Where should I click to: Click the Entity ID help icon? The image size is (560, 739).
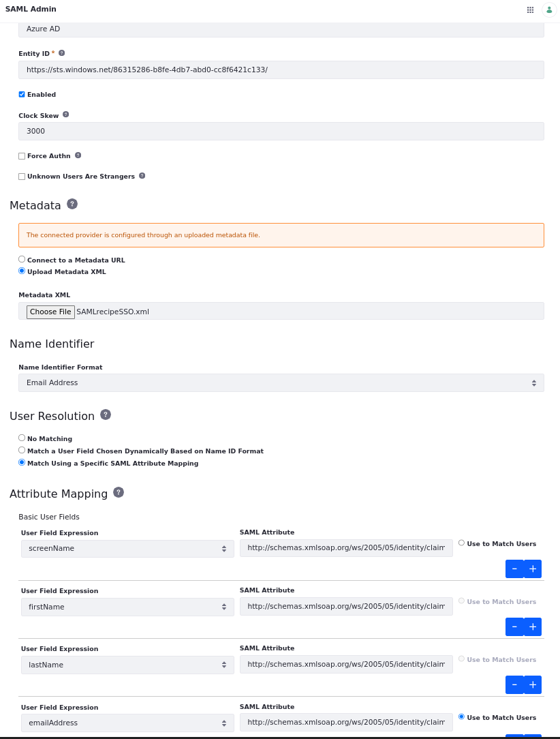61,53
